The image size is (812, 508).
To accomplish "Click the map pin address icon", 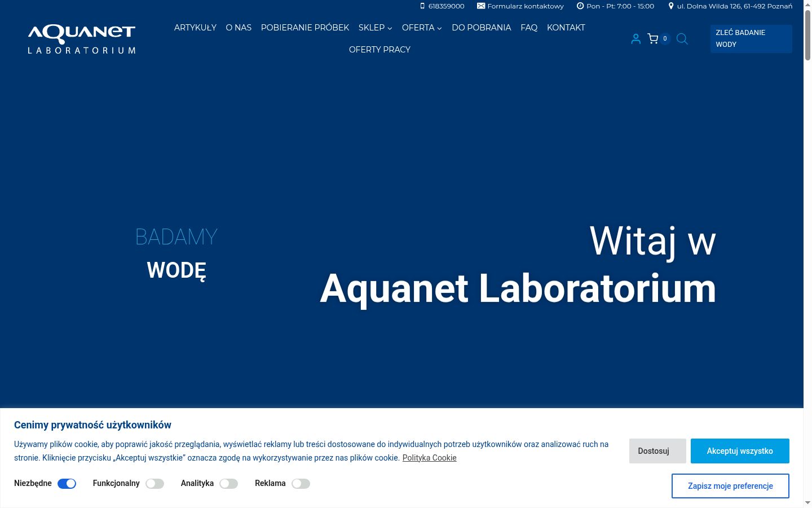I will 671,6.
